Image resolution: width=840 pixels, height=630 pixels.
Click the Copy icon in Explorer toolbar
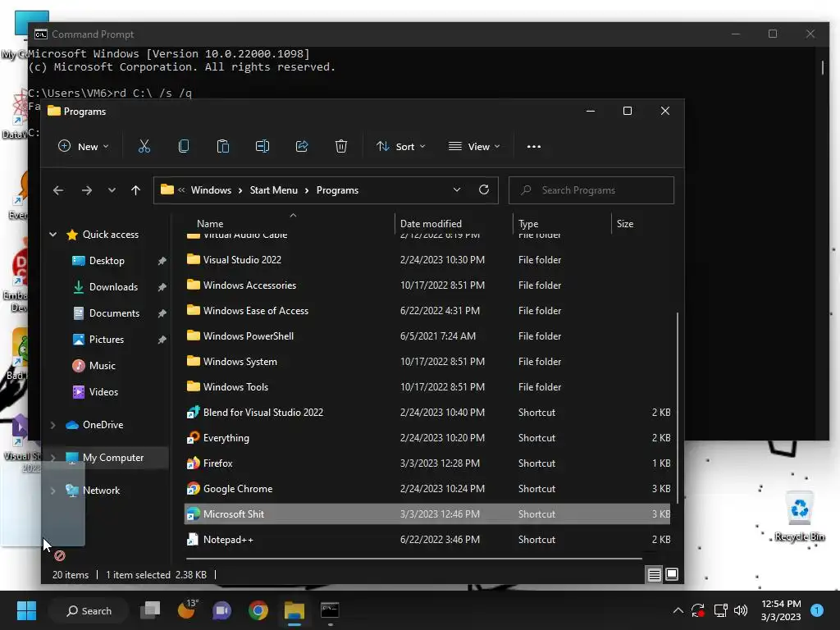(183, 146)
